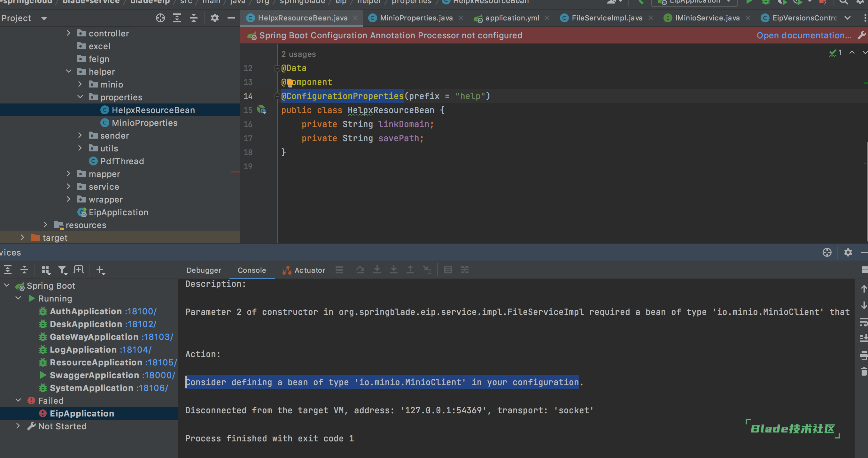This screenshot has height=458, width=868.
Task: Collapse all services in Services toolbar
Action: click(24, 270)
